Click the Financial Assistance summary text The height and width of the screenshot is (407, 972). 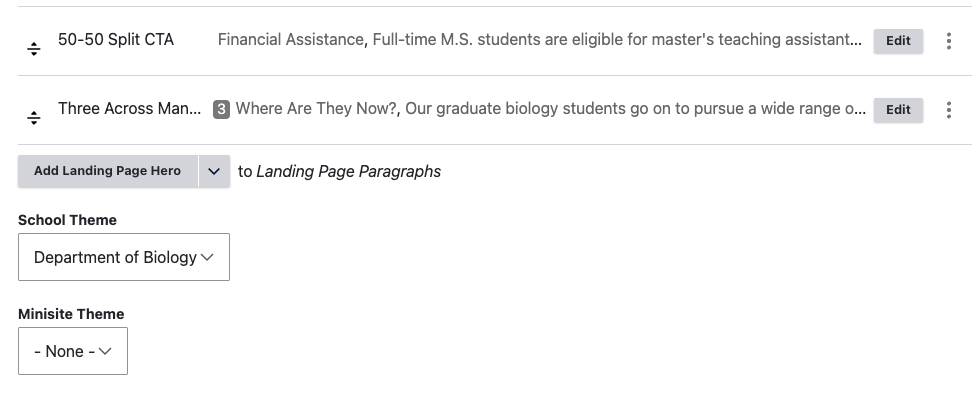[x=539, y=40]
